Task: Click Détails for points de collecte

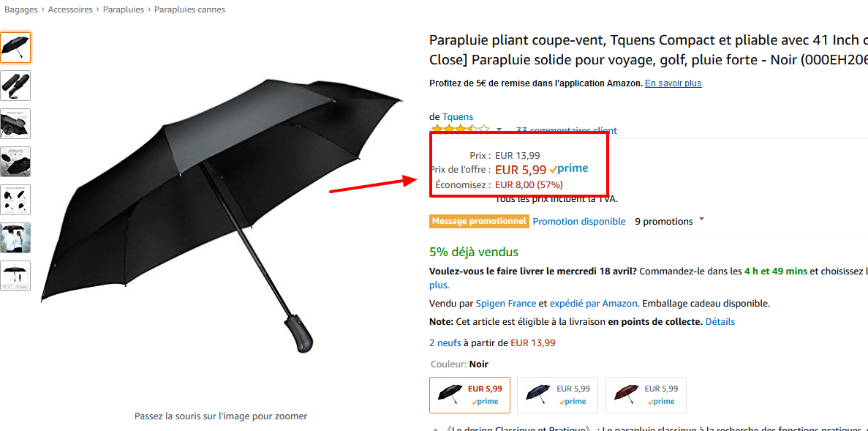Action: point(720,321)
